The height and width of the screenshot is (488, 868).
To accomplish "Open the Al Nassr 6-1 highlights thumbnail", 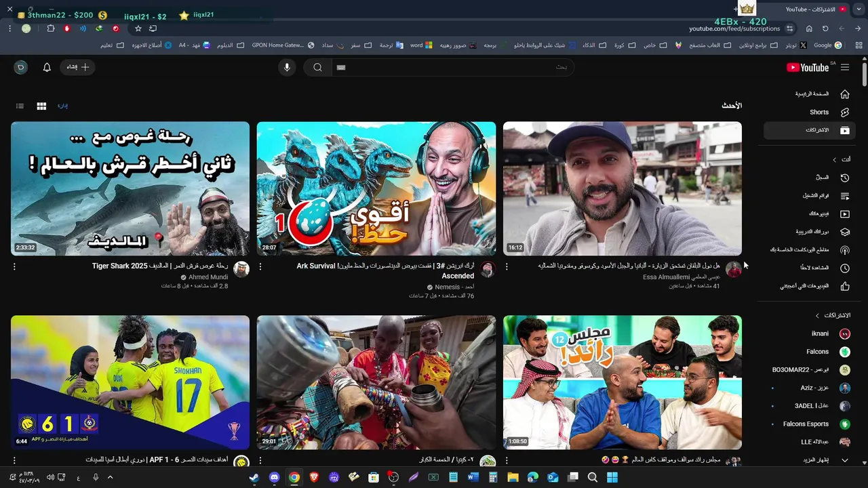I will click(x=130, y=382).
